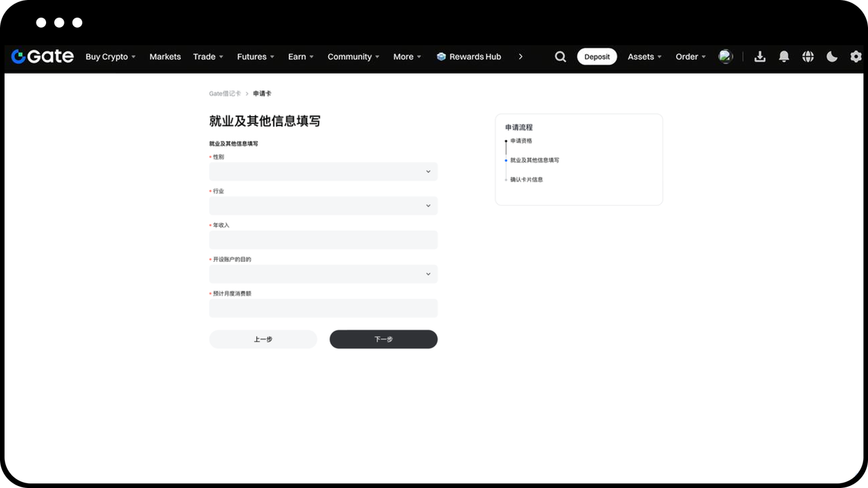The width and height of the screenshot is (868, 488).
Task: Open the Markets menu item
Action: 165,57
